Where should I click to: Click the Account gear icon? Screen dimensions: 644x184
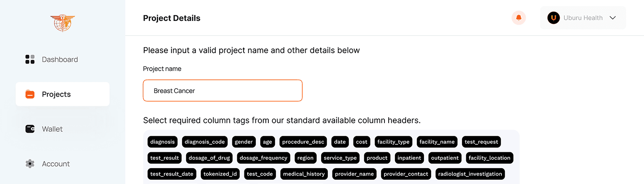(30, 164)
